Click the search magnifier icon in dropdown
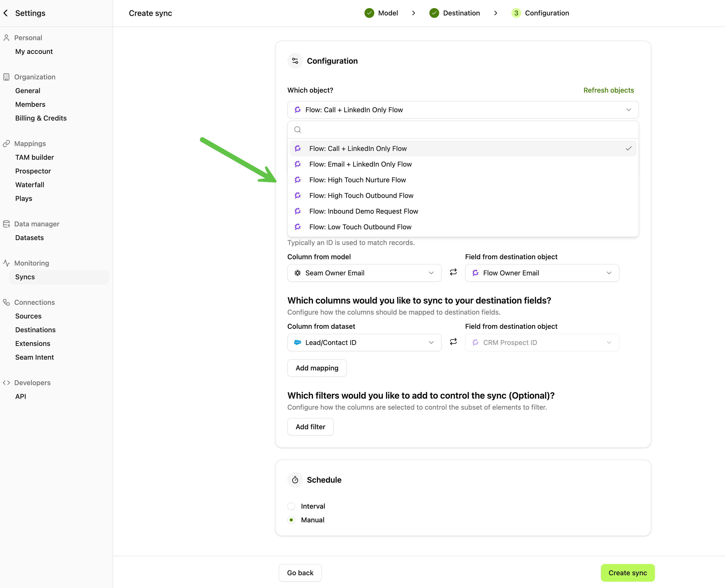 click(298, 130)
